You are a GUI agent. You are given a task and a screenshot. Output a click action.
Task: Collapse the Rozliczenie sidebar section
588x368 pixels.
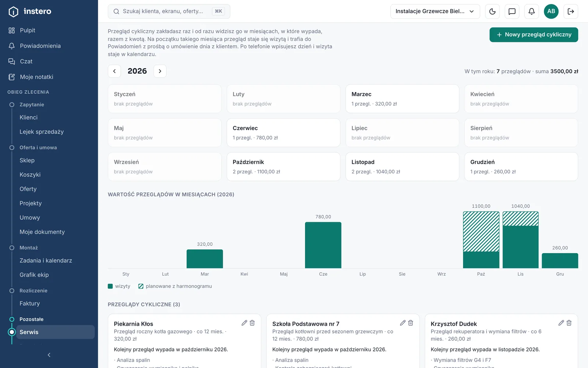pos(33,291)
